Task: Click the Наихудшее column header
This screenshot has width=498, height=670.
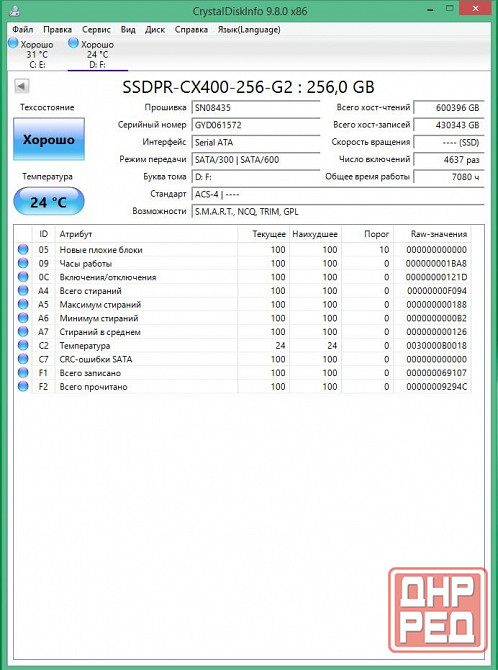Action: [x=315, y=234]
